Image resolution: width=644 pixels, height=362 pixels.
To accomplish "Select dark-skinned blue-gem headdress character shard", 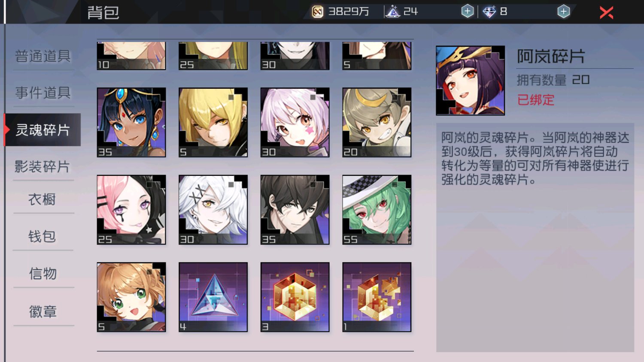I will point(131,122).
